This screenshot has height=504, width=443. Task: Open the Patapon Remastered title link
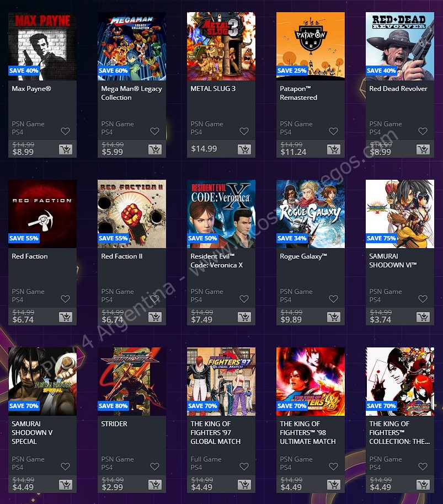(298, 93)
